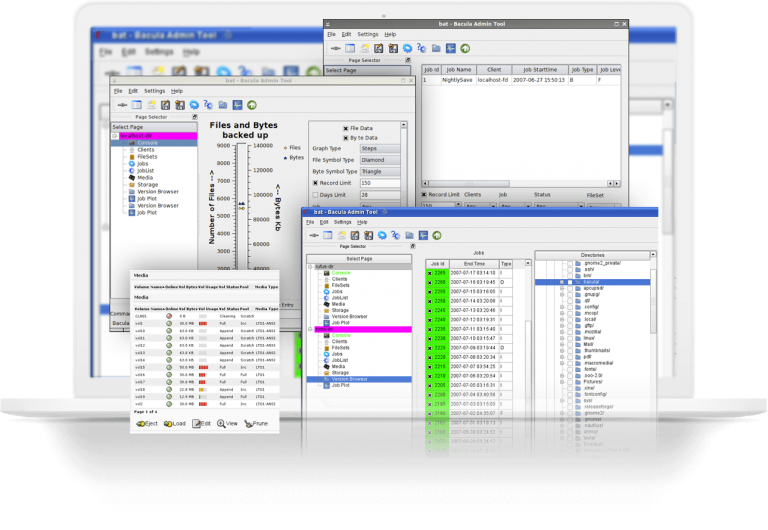
Task: Open the File Symbol Type dropdown showing Diamond
Action: coord(380,160)
